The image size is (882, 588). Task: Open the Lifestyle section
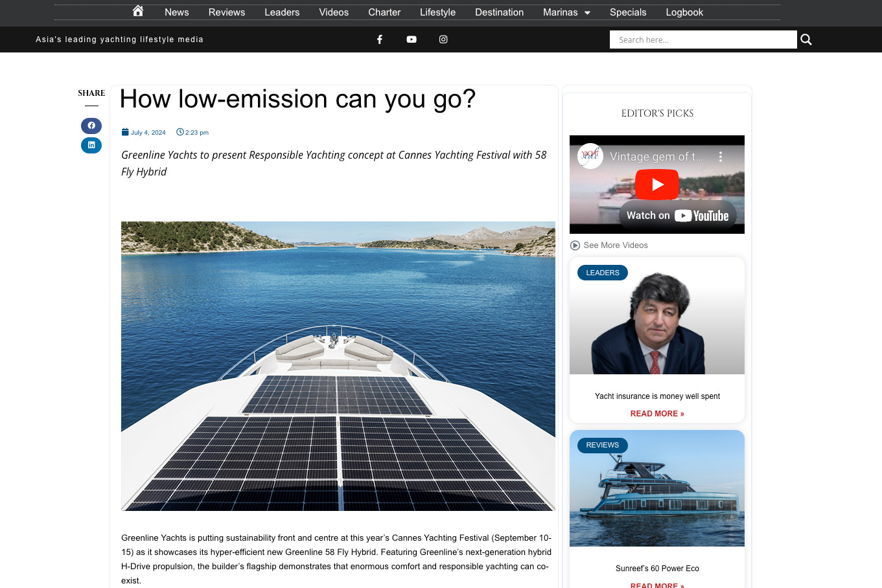click(437, 12)
